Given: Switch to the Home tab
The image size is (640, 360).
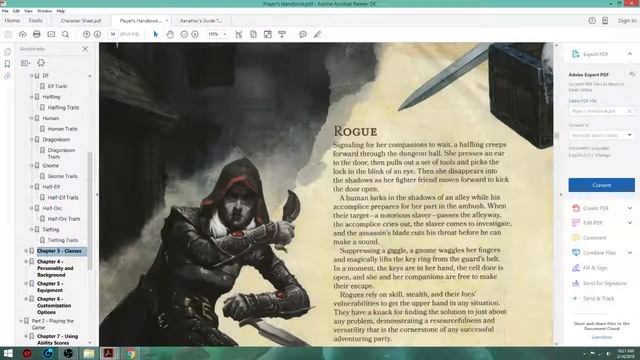Looking at the screenshot, I should 12,20.
